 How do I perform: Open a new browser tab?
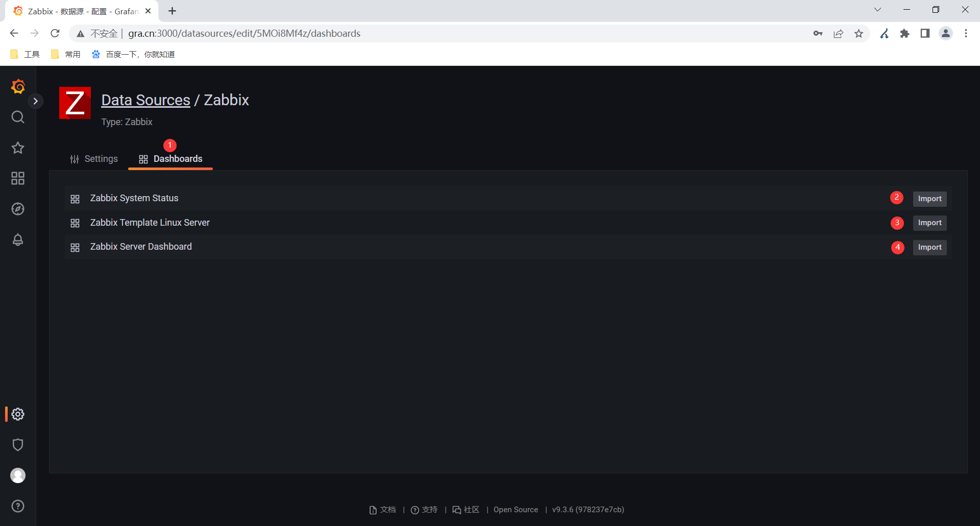tap(172, 11)
